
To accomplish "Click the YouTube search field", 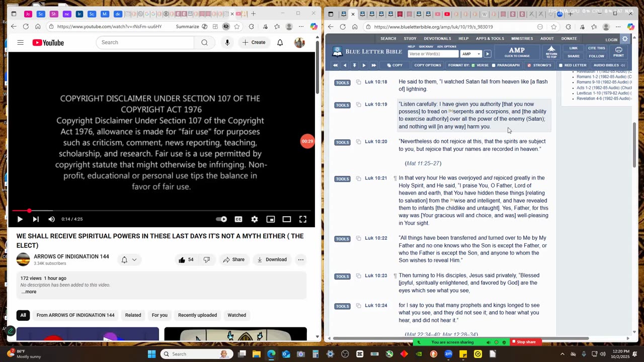I will point(145,42).
